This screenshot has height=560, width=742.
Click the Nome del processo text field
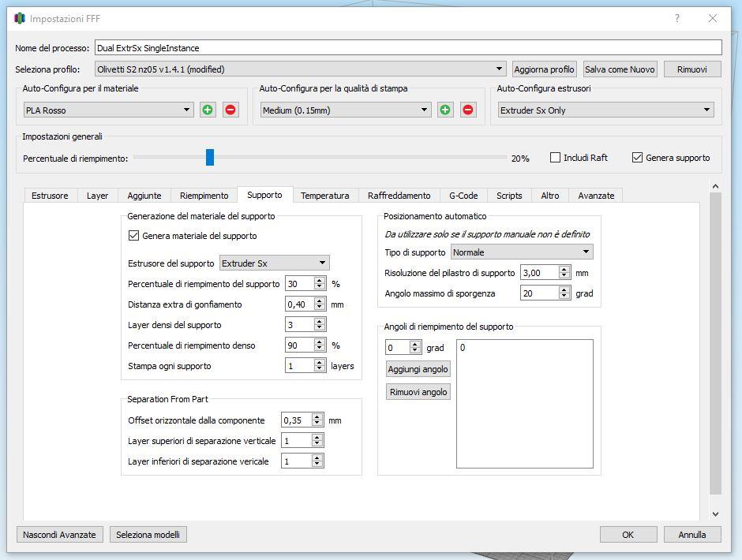[407, 48]
